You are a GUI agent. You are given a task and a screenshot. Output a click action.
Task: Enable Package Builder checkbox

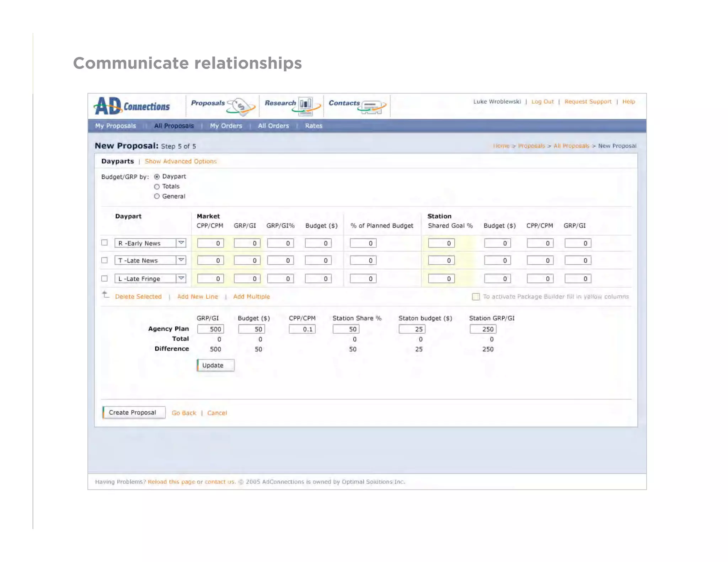click(x=476, y=297)
